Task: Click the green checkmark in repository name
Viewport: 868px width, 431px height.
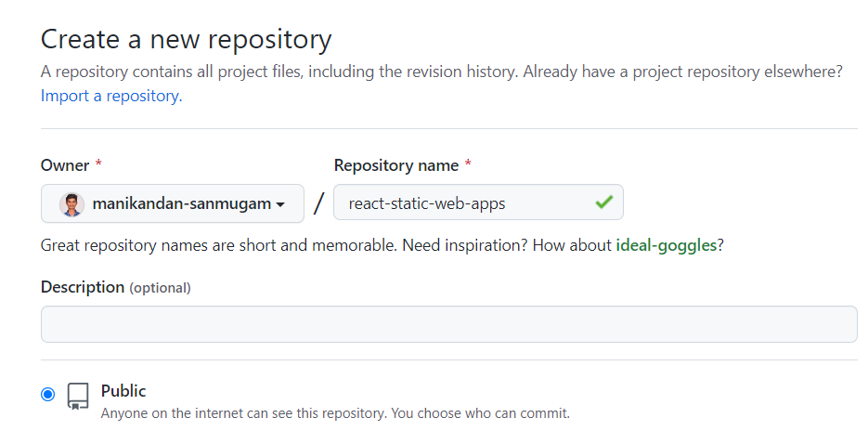Action: pyautogui.click(x=604, y=202)
